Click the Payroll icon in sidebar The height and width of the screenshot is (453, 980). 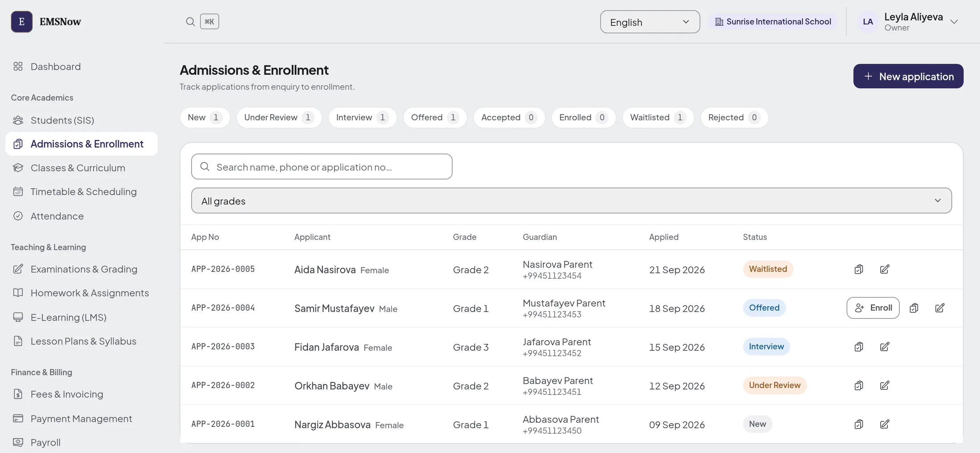tap(18, 442)
